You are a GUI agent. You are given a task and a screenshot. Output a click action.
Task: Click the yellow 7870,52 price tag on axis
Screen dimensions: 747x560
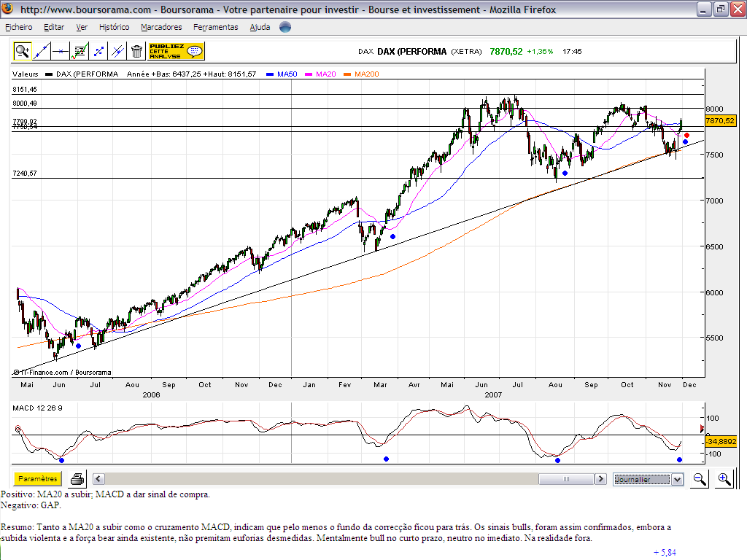[x=720, y=120]
